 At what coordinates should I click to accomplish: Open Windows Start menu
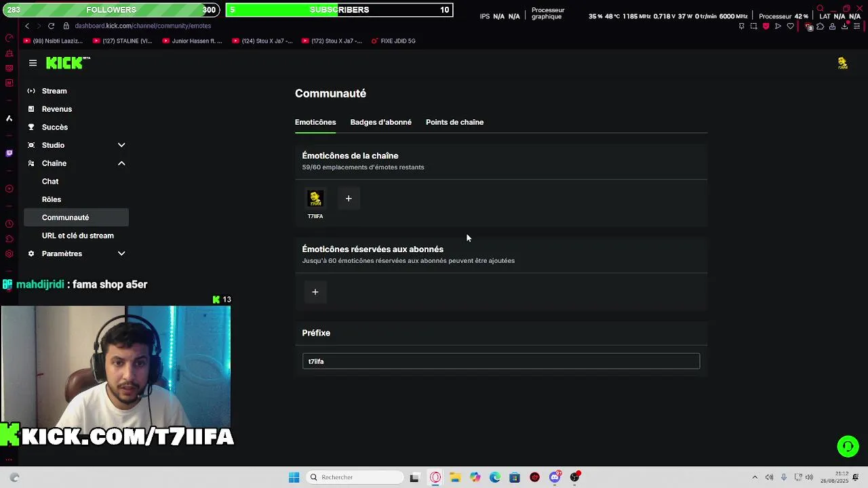click(294, 477)
